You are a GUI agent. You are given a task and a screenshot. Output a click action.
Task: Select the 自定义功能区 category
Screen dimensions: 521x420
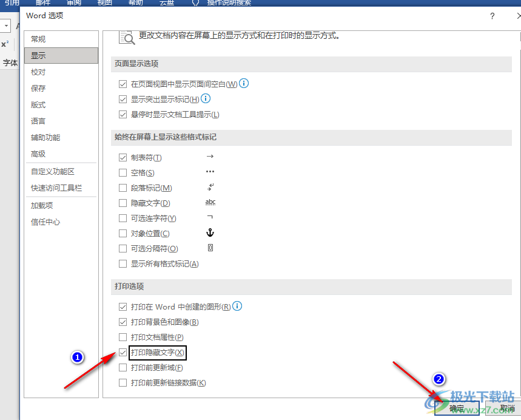[53, 172]
